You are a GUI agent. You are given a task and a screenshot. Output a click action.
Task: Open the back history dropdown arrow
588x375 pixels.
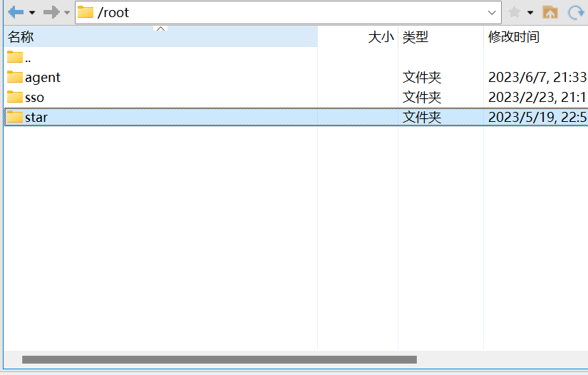point(32,13)
